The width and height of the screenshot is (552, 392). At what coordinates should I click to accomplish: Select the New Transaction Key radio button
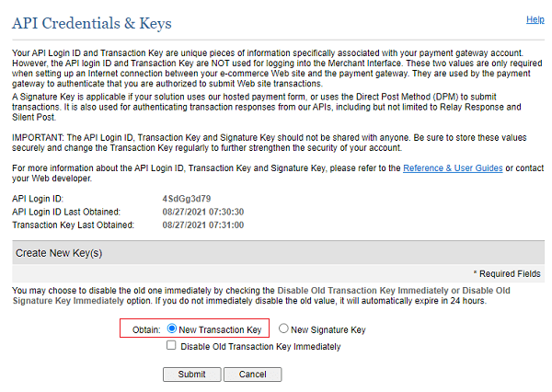[173, 329]
